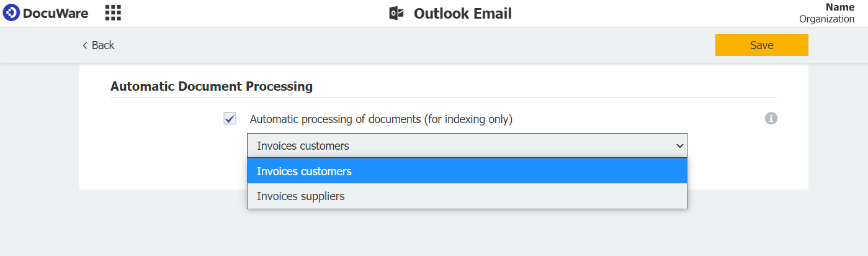The width and height of the screenshot is (868, 256).
Task: Click the DocuWare wordmark text
Action: click(56, 13)
